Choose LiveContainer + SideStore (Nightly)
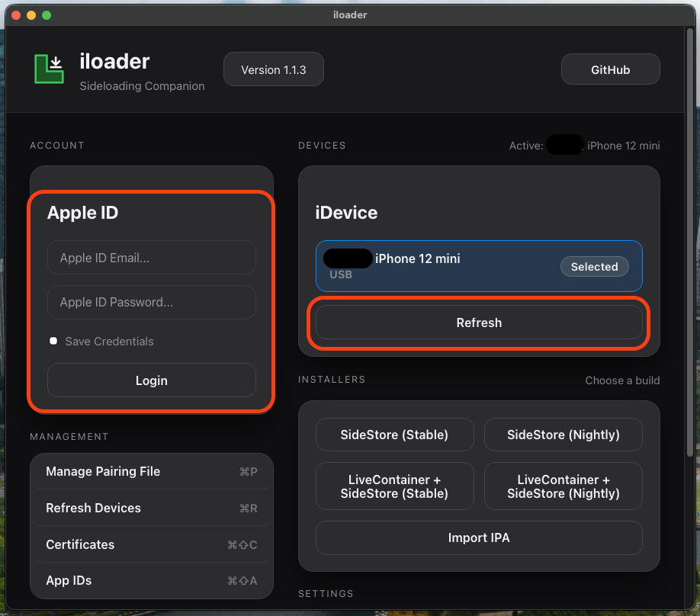The width and height of the screenshot is (700, 616). (x=563, y=486)
